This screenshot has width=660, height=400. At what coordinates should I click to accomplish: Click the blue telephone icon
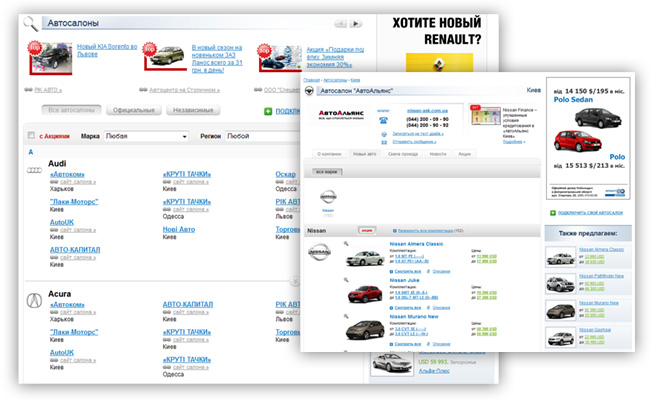[x=383, y=120]
